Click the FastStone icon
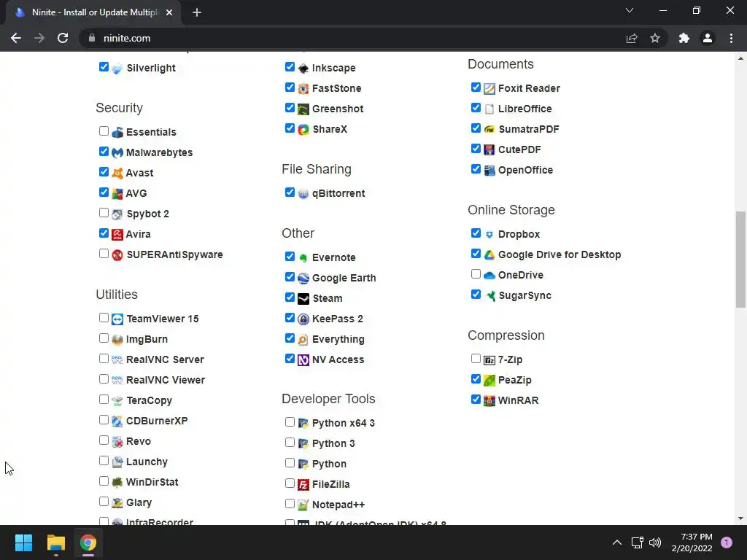The height and width of the screenshot is (560, 747). tap(303, 88)
